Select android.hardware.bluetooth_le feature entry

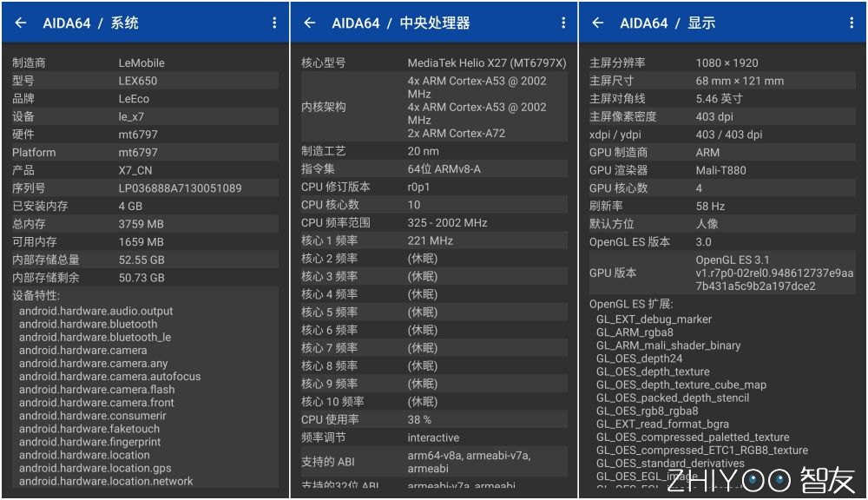(x=95, y=337)
